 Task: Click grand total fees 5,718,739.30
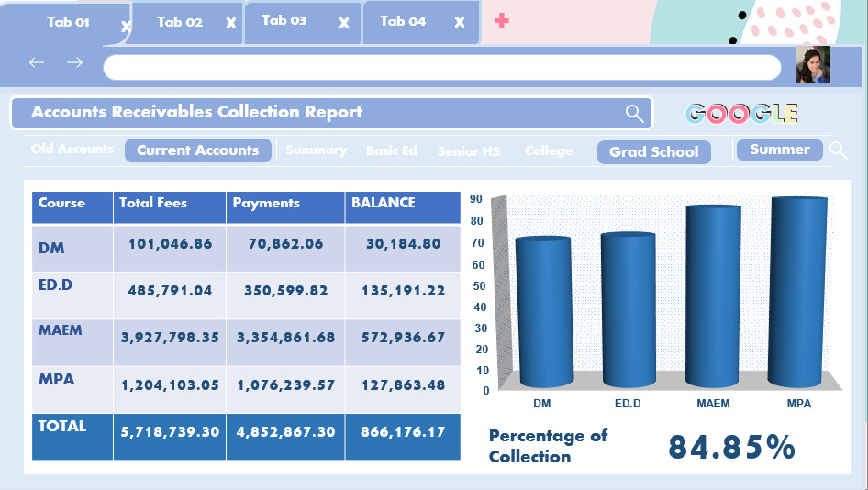[170, 432]
